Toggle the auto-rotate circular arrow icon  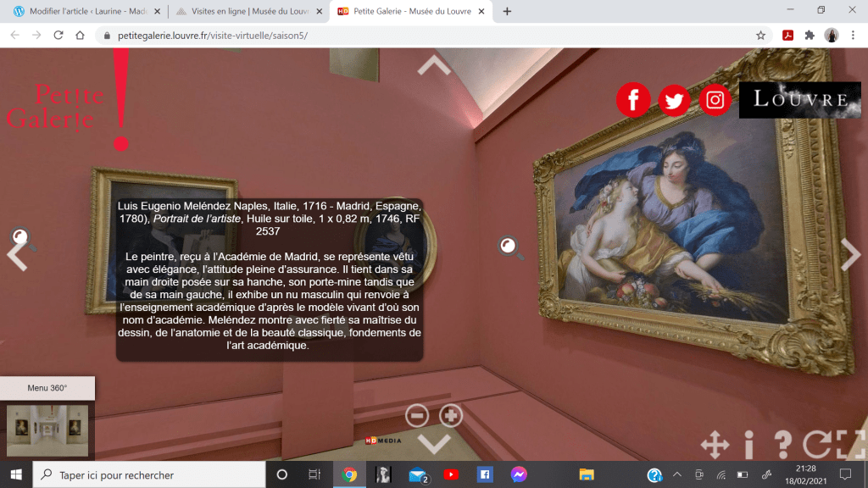pos(817,445)
